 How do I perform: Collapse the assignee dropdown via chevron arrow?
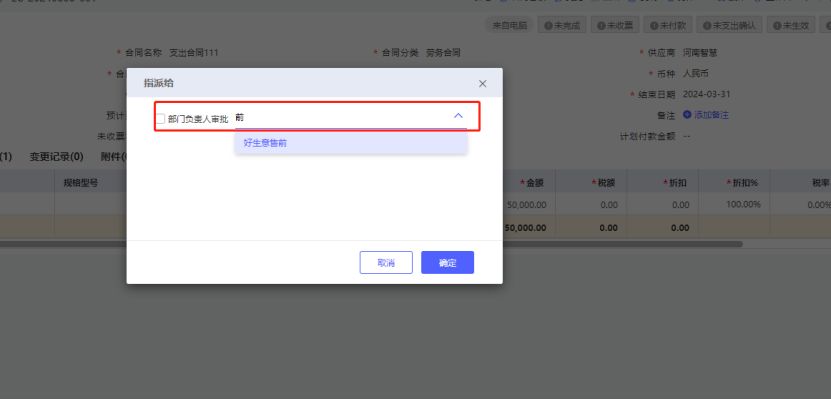point(458,116)
